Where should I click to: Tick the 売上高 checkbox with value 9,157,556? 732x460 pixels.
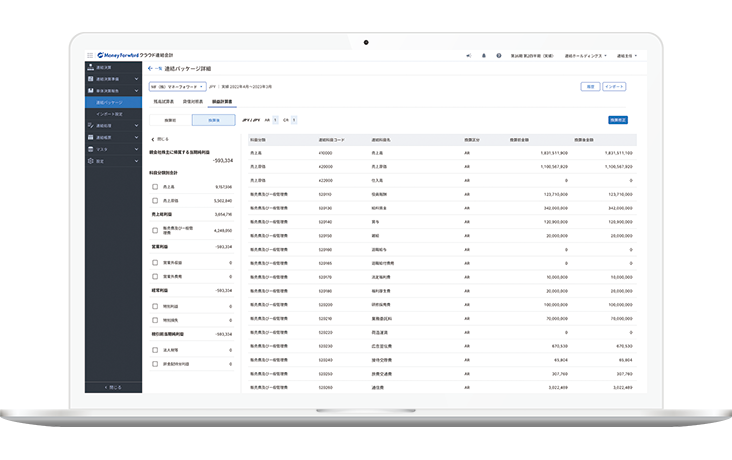(155, 187)
